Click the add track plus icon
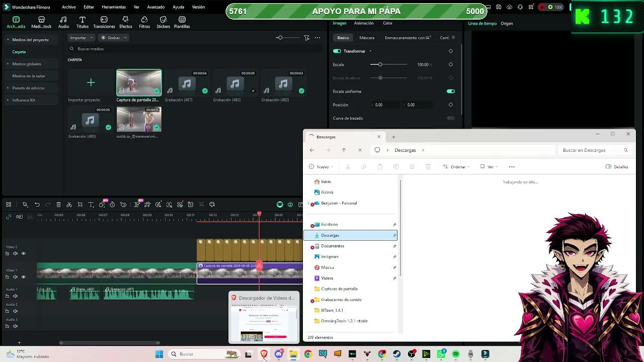This screenshot has width=644, height=362. point(19,343)
